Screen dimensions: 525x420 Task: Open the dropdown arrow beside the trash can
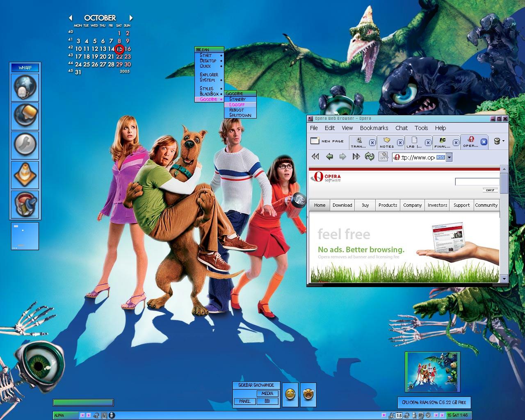coord(503,141)
